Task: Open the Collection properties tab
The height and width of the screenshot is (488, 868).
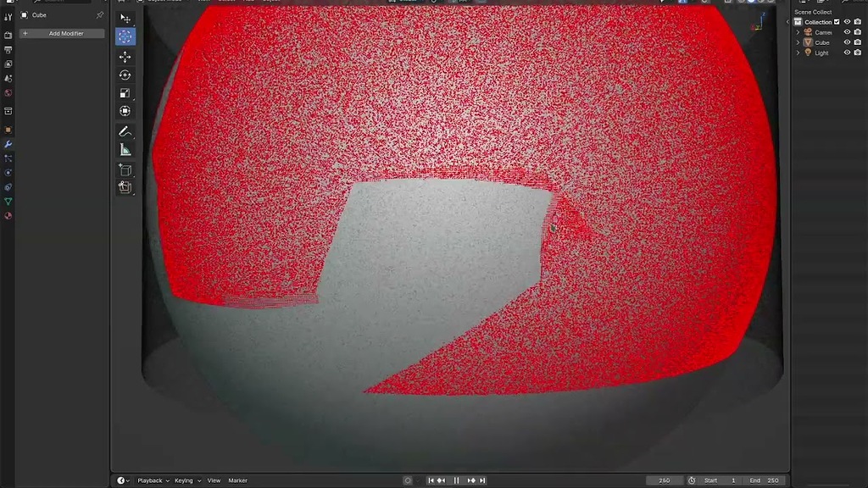Action: pos(8,111)
